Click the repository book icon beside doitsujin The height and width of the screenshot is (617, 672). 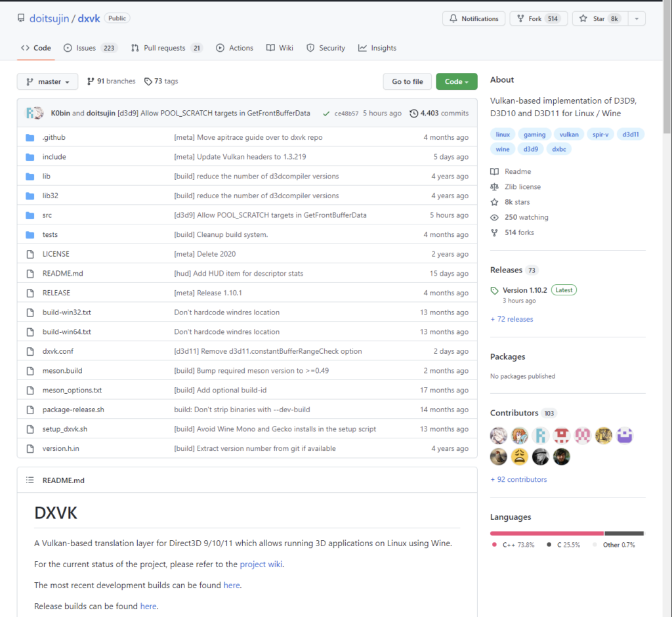pos(21,18)
